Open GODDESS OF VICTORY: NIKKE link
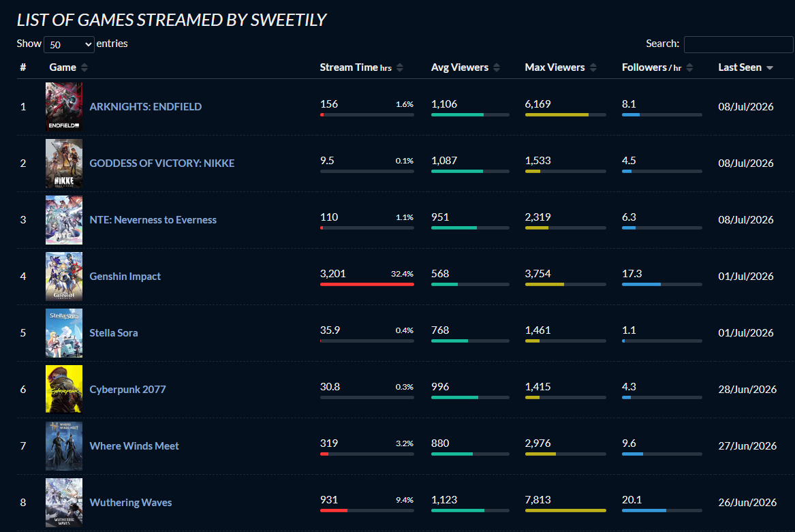This screenshot has height=532, width=795. click(161, 163)
